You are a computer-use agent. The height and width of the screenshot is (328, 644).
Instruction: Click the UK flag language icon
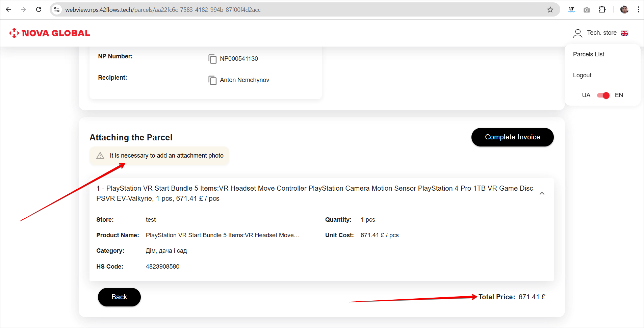click(x=624, y=33)
